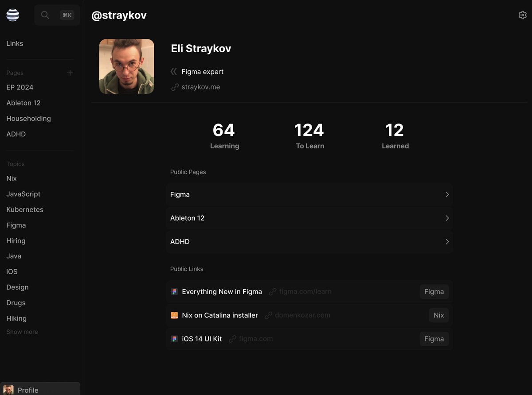The image size is (532, 395).
Task: Click link icon next to figma.com/learn
Action: (273, 292)
